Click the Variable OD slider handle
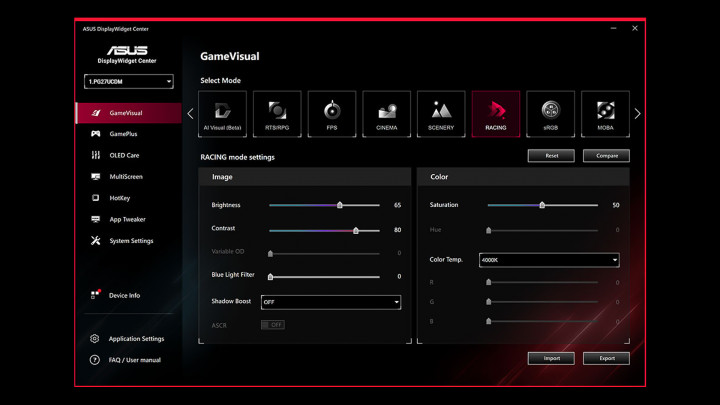This screenshot has width=720, height=405. 270,253
